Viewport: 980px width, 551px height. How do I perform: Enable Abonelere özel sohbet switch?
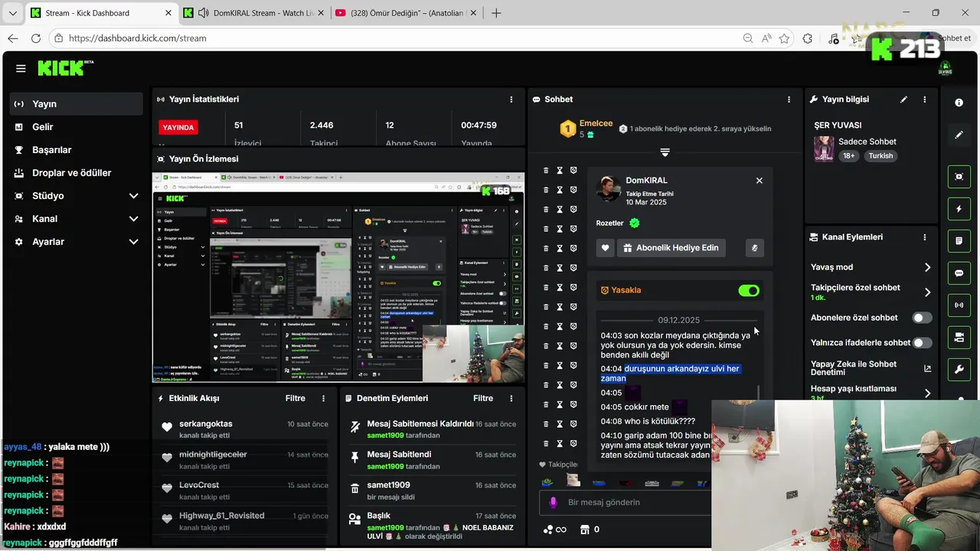922,318
